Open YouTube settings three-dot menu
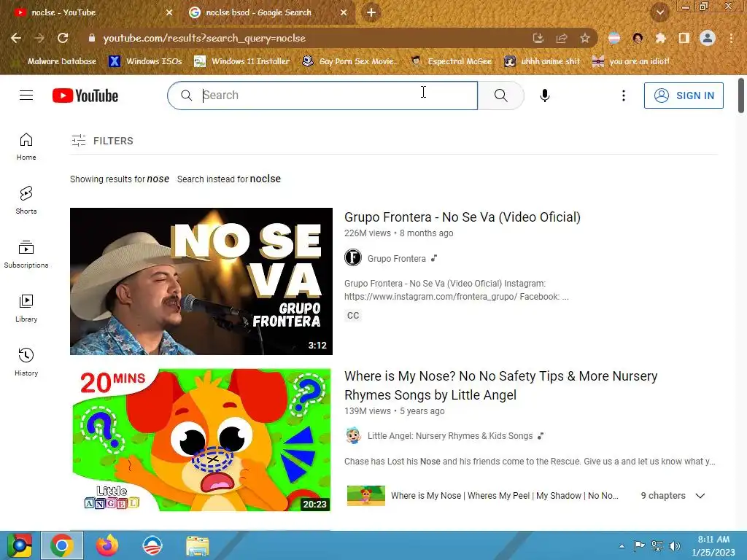Screen dimensions: 747x560 tap(623, 96)
